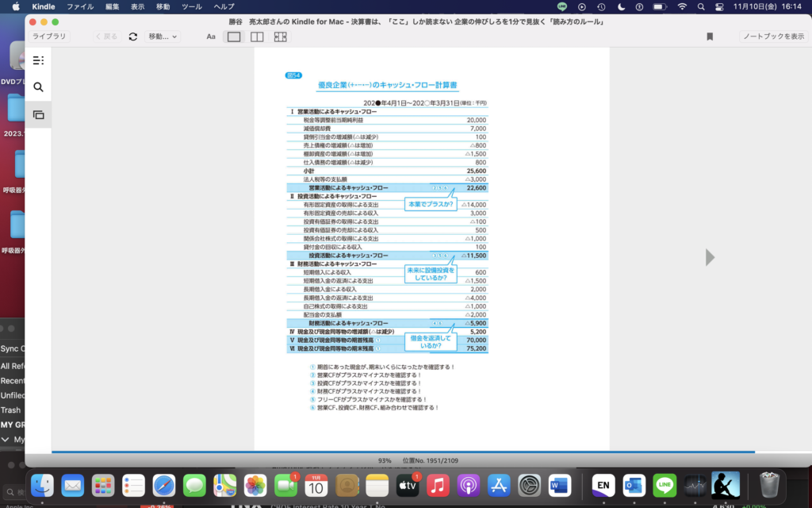
Task: Open the Kindle app icon in Dock
Action: (725, 485)
